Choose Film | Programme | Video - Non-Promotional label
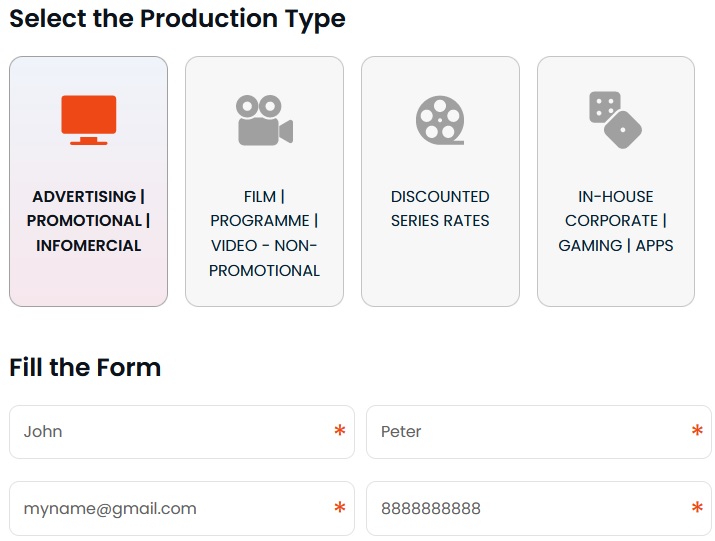 tap(264, 233)
